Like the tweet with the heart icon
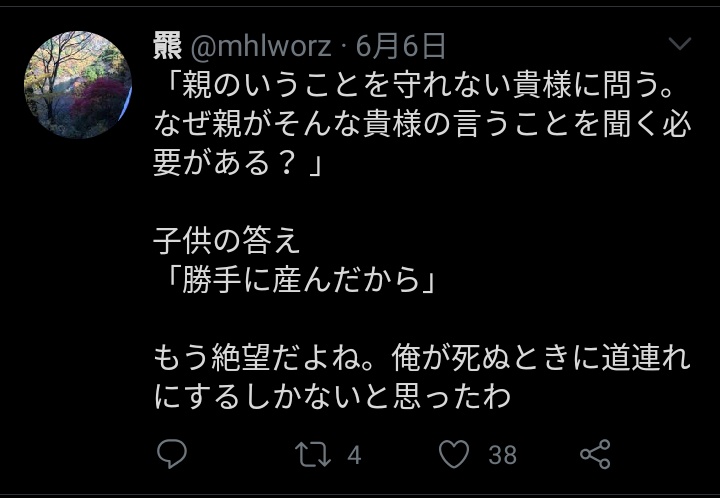This screenshot has width=720, height=498. 454,454
